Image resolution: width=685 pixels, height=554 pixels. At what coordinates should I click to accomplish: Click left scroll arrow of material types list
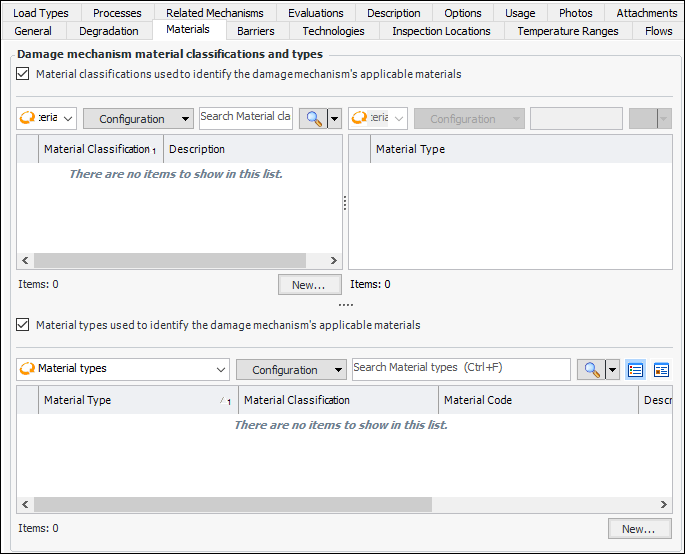coord(25,504)
